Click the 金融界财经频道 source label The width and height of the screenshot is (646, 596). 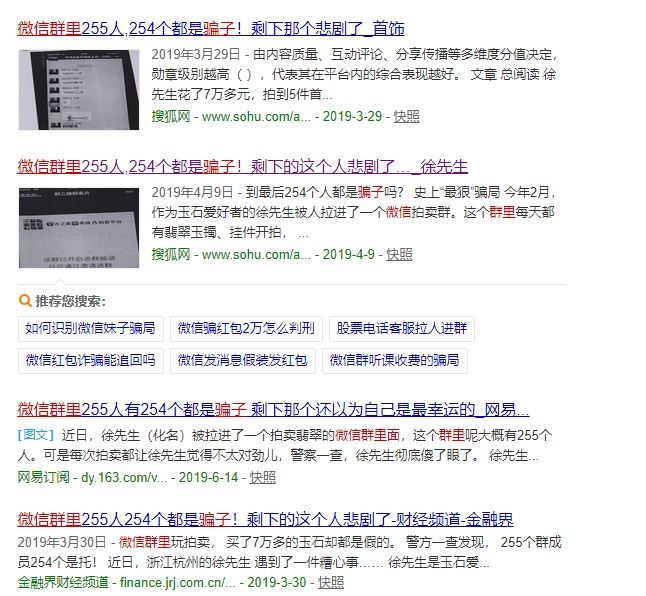click(63, 582)
